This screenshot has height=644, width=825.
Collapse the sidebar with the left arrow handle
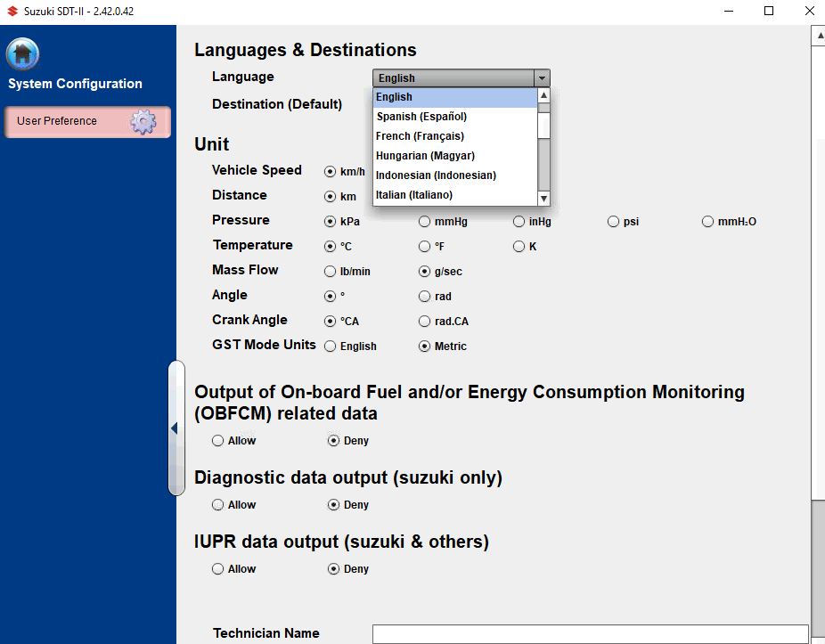tap(175, 428)
